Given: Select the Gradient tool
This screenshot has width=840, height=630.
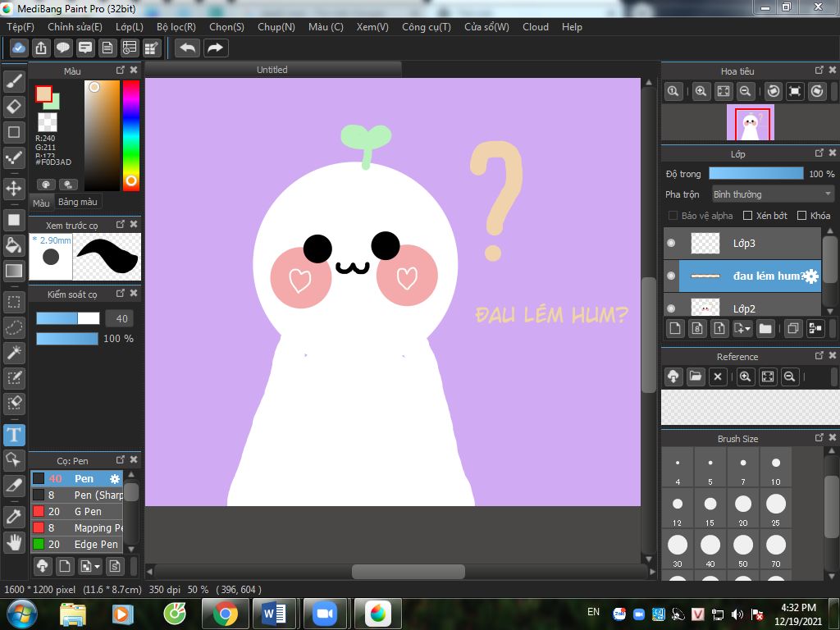Looking at the screenshot, I should click(x=14, y=271).
